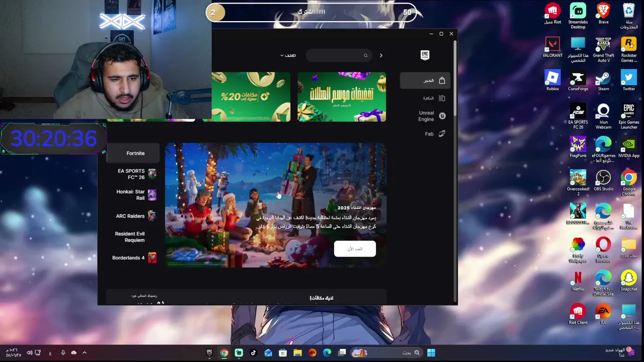Open NVIDIA App desktop icon
The height and width of the screenshot is (362, 644).
(x=629, y=148)
